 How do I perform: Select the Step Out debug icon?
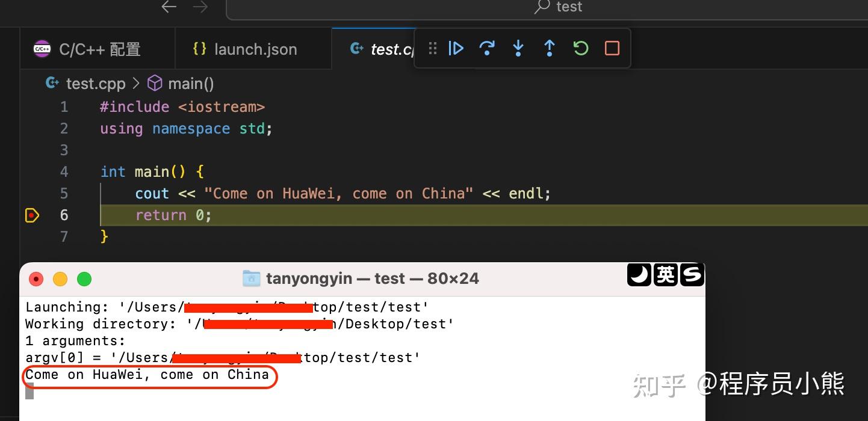pos(549,48)
